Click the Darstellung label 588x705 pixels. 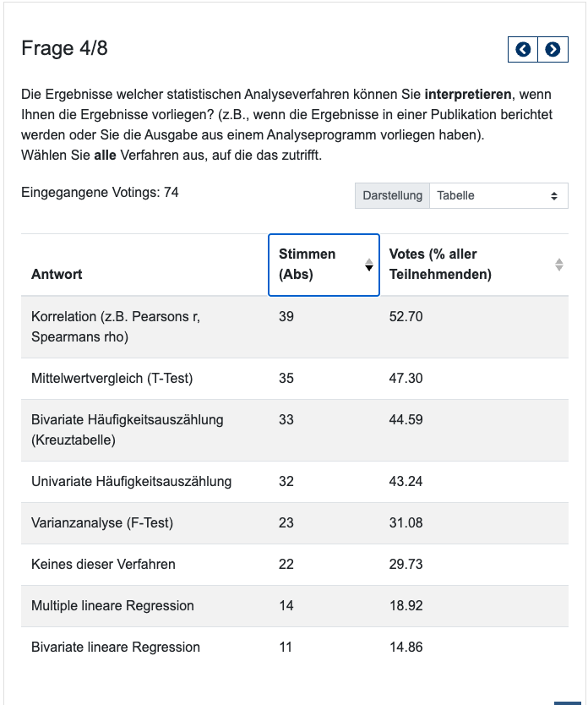(392, 195)
